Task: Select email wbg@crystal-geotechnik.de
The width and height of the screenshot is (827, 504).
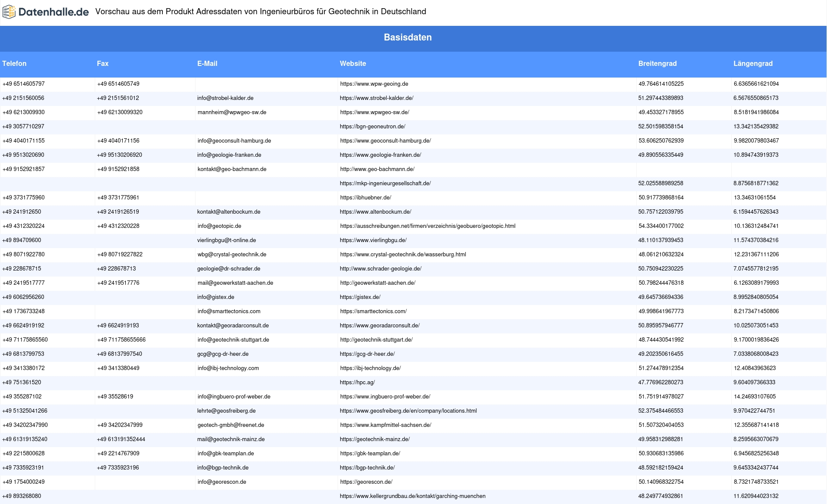Action: 232,255
